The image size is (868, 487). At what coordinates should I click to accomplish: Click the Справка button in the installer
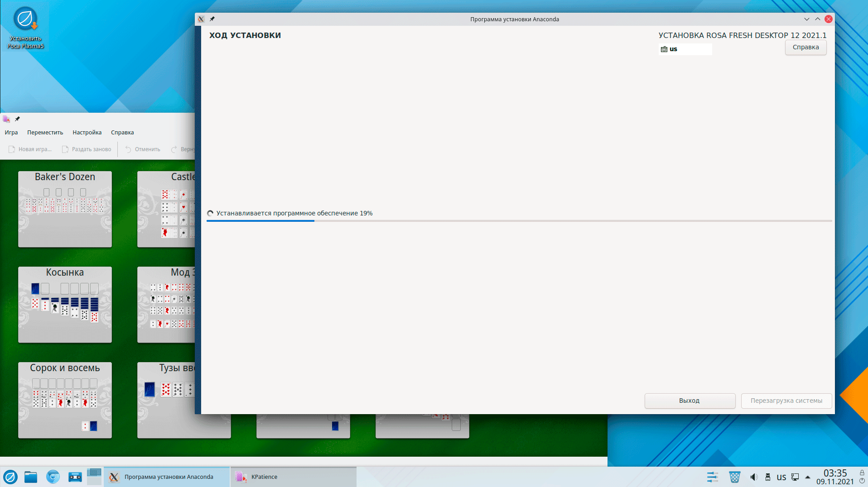tap(805, 47)
